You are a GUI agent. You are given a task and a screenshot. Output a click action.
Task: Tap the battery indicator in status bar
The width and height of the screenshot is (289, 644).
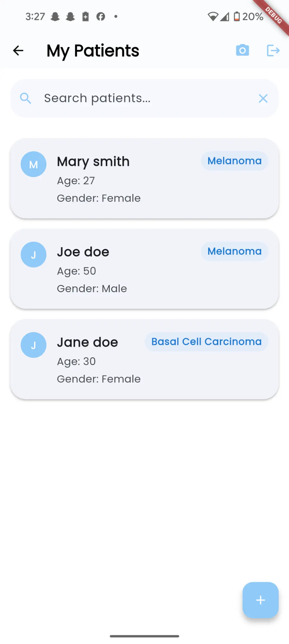pyautogui.click(x=237, y=16)
